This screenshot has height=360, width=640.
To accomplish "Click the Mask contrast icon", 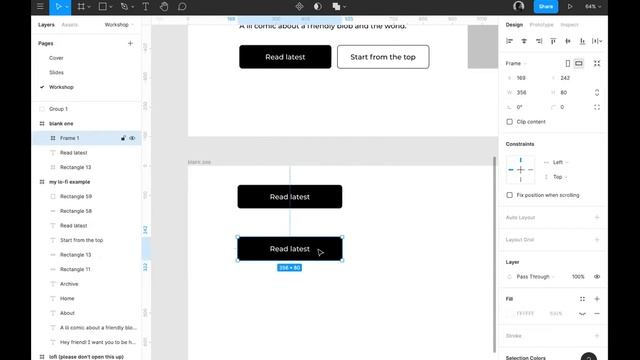I will click(318, 7).
